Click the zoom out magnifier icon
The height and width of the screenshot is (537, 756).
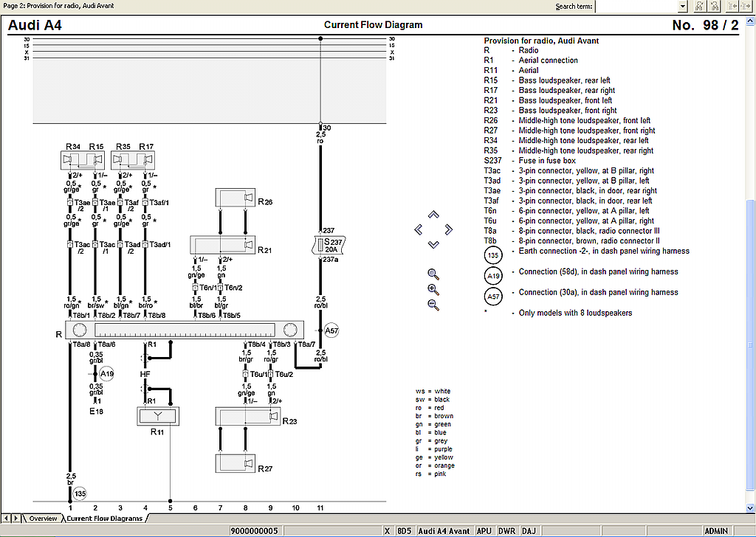(433, 305)
